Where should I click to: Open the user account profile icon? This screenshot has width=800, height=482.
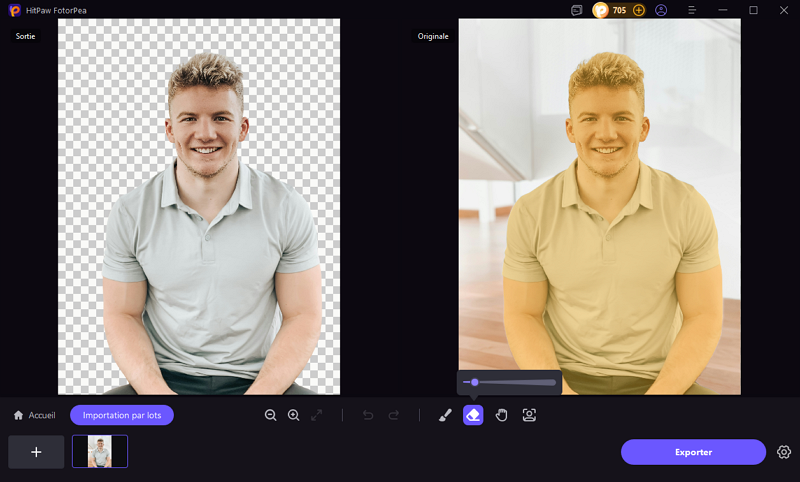click(662, 10)
